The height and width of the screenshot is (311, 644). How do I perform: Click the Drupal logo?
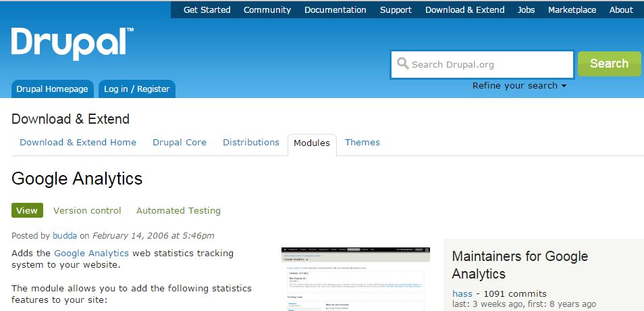coord(72,43)
